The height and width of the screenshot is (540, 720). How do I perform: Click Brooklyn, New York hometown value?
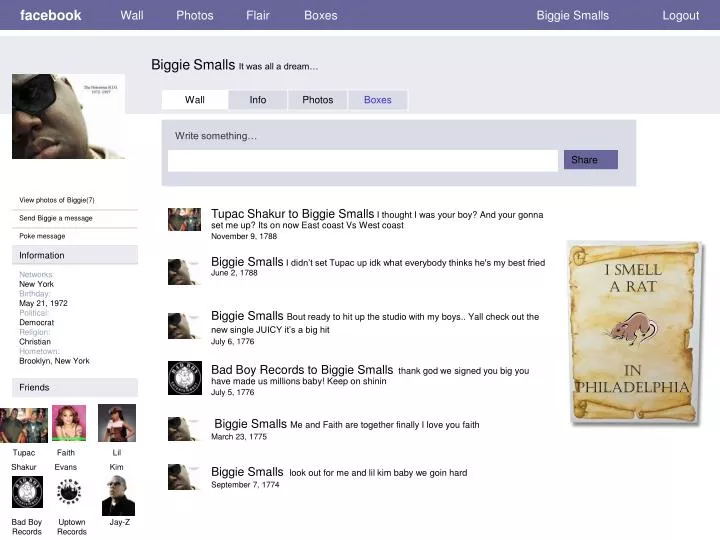pyautogui.click(x=54, y=361)
